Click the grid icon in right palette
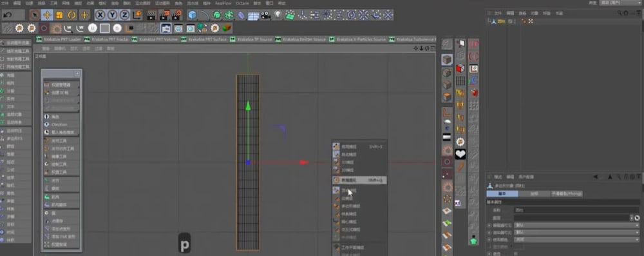 coord(460,81)
